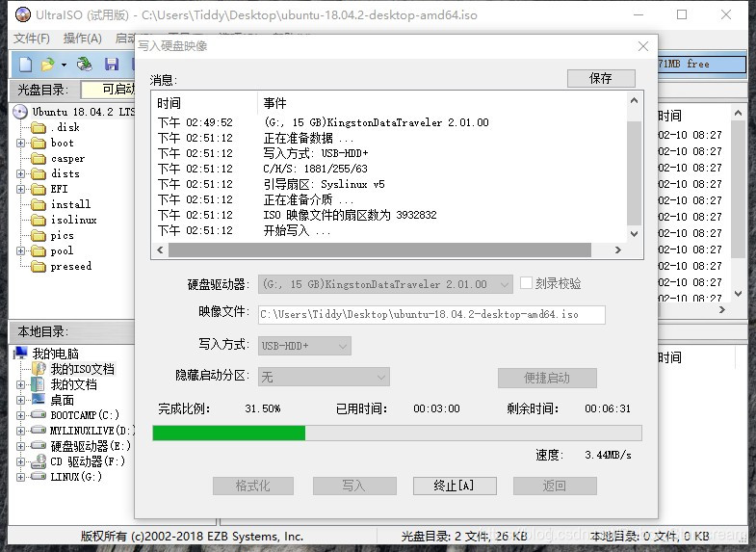This screenshot has width=756, height=552.
Task: Select the LINUX(G:) drive icon
Action: (x=39, y=476)
